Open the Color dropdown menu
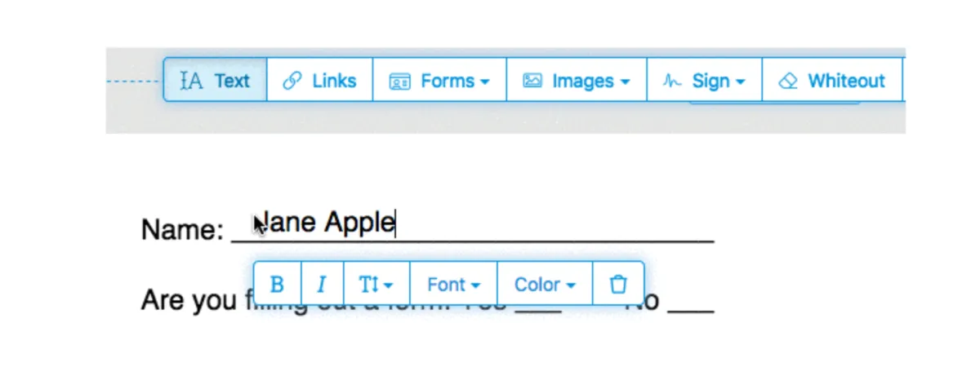This screenshot has width=980, height=385. pyautogui.click(x=545, y=284)
